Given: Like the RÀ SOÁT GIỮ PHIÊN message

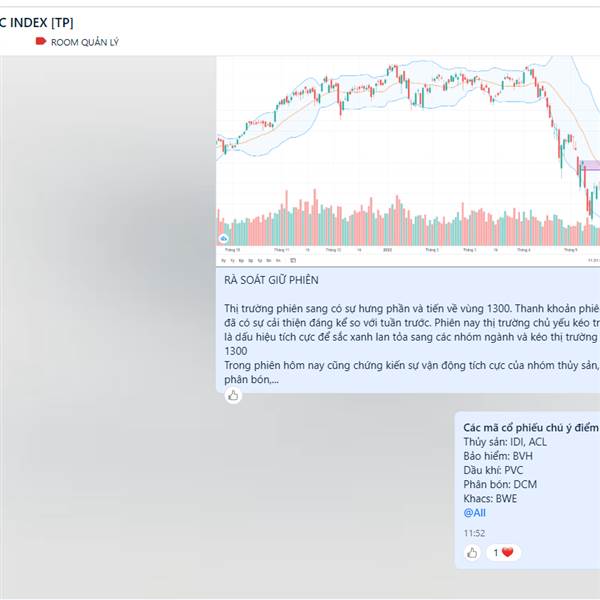Looking at the screenshot, I should (233, 396).
